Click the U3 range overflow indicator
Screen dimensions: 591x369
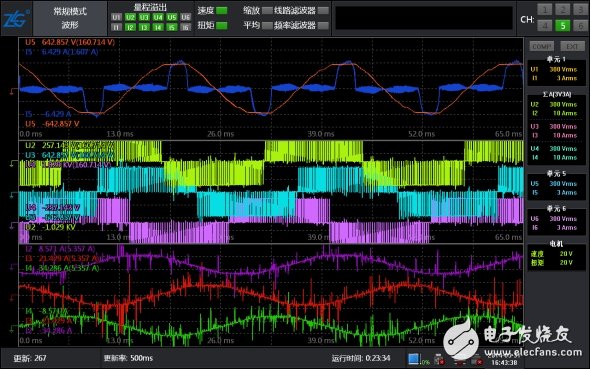[x=144, y=17]
